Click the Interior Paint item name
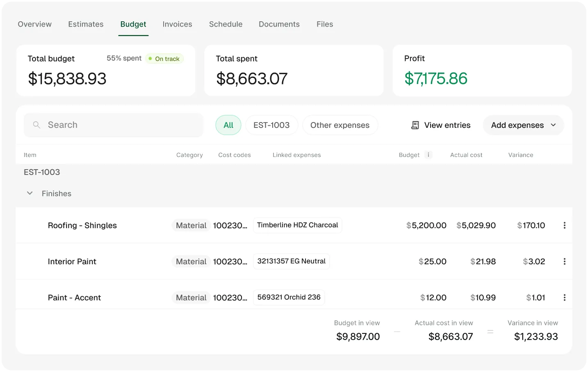 [72, 261]
